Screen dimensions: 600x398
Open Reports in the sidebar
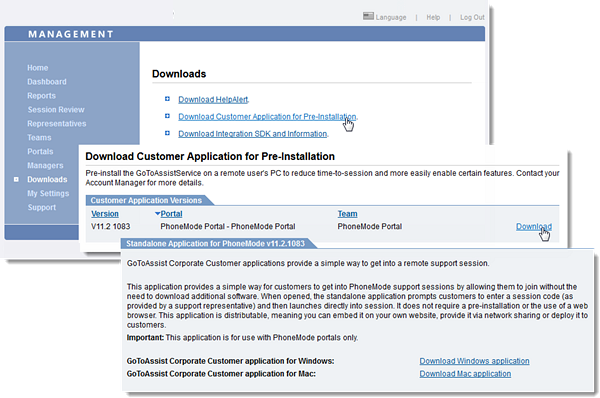tap(41, 96)
